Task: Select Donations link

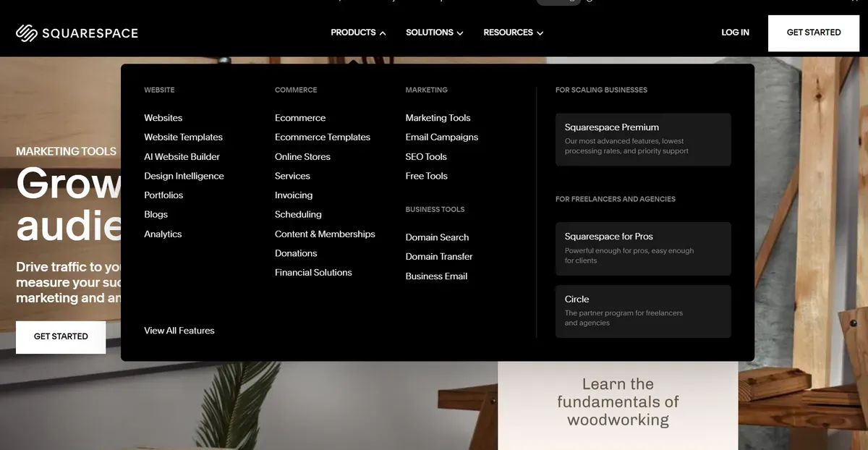Action: click(x=296, y=254)
